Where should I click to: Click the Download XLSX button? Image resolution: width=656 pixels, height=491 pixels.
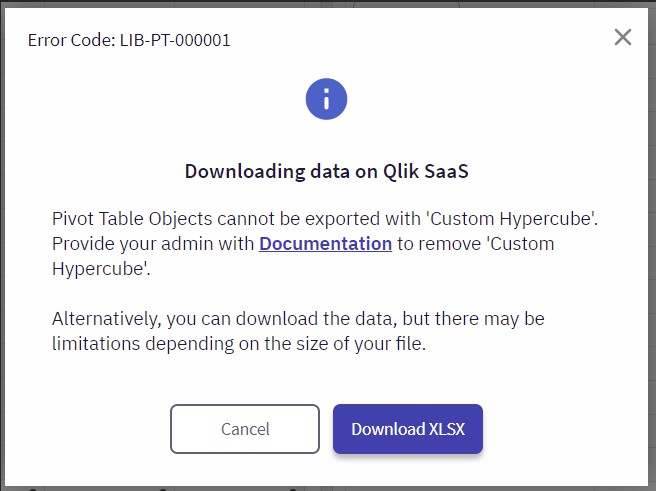click(408, 429)
